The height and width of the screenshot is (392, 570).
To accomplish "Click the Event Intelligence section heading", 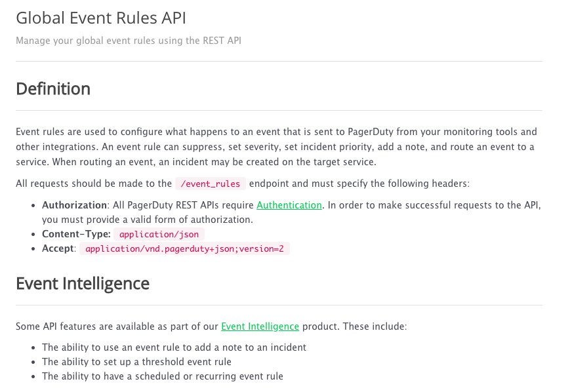I will 83,284.
